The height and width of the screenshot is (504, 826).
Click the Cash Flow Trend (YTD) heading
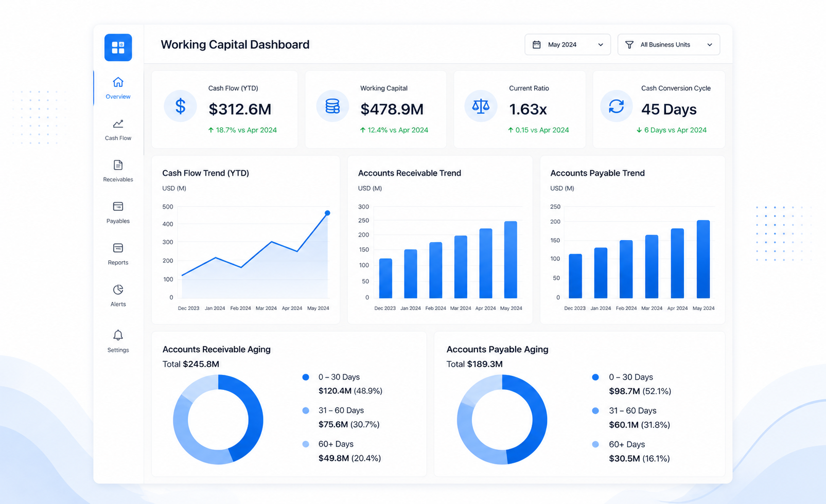click(206, 173)
